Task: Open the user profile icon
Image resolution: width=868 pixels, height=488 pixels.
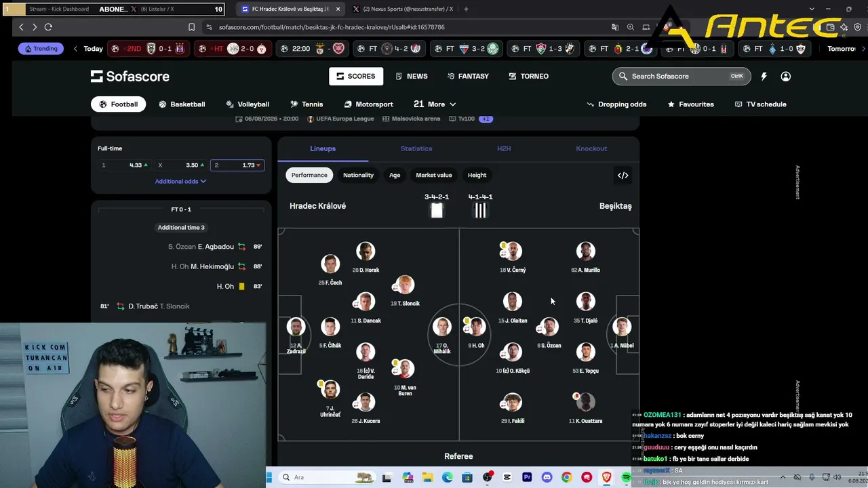Action: tap(785, 77)
